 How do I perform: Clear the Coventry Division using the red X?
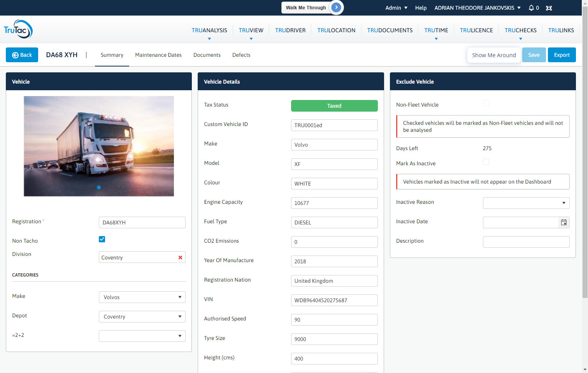click(x=180, y=257)
